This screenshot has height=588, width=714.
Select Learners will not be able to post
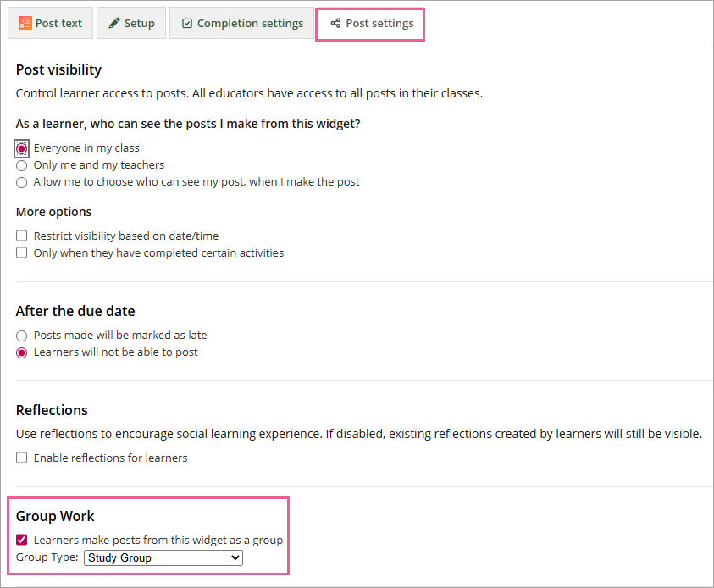pyautogui.click(x=21, y=353)
